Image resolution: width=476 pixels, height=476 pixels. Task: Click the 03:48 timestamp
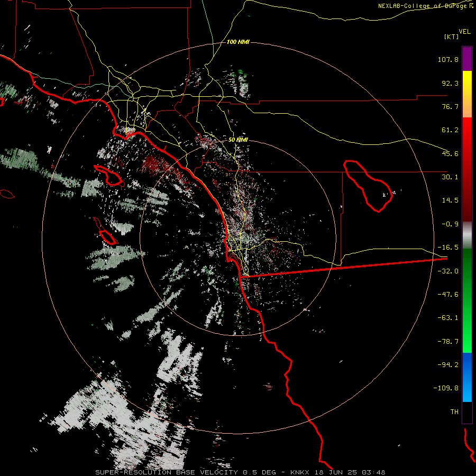tap(373, 472)
